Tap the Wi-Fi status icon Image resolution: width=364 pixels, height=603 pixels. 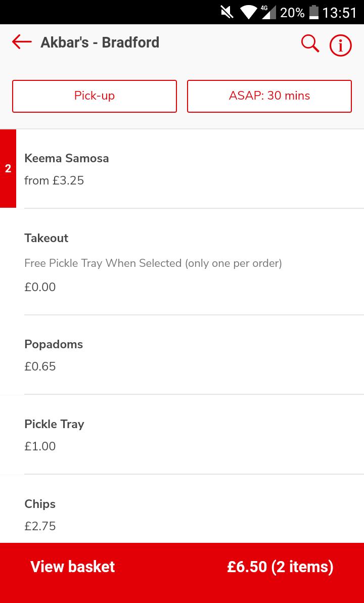point(248,12)
